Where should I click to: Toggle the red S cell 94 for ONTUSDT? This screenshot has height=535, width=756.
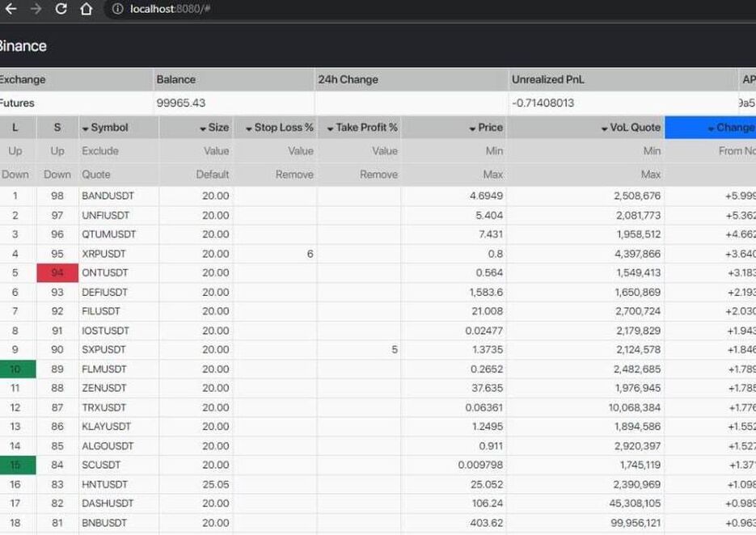coord(57,273)
